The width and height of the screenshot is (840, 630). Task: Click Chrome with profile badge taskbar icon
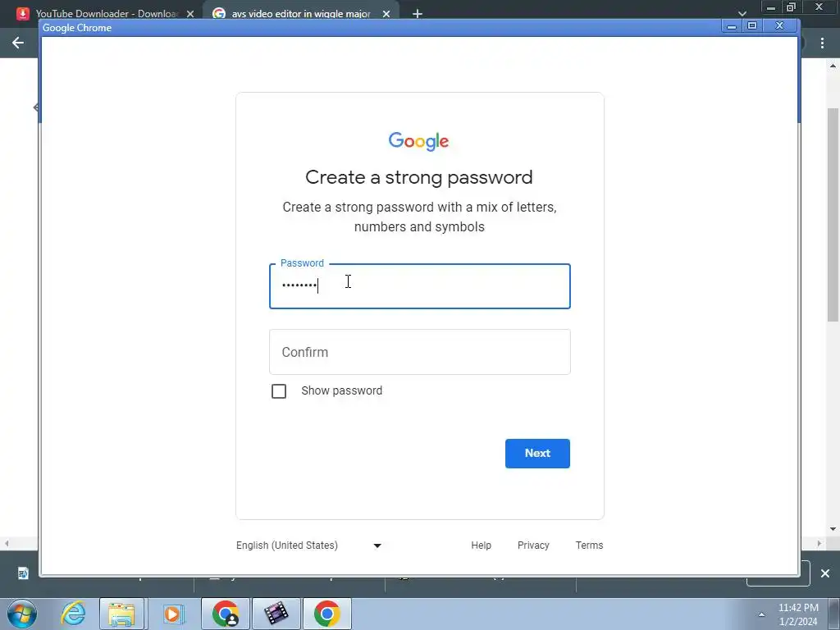(x=226, y=614)
